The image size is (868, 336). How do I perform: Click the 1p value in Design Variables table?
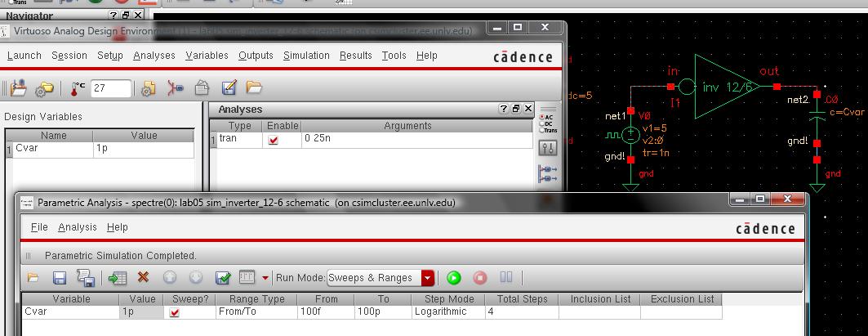144,149
